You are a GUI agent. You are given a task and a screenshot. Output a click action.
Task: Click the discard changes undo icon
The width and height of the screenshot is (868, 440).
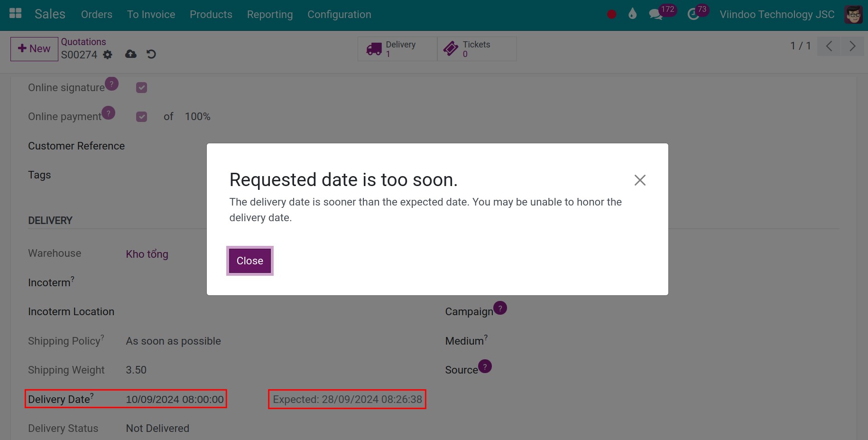(151, 54)
